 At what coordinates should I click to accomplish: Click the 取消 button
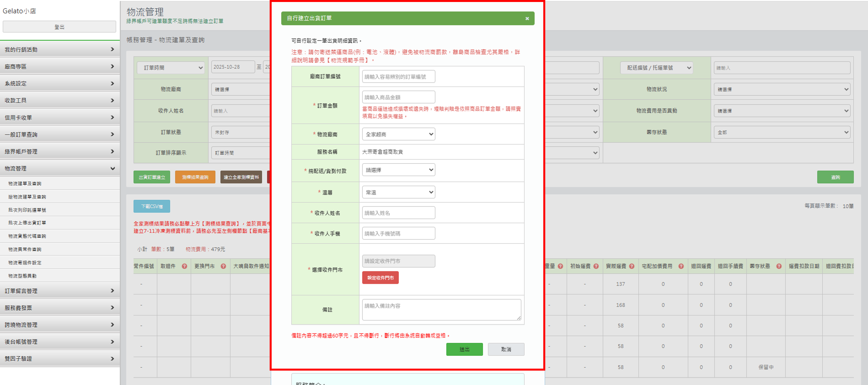(506, 349)
